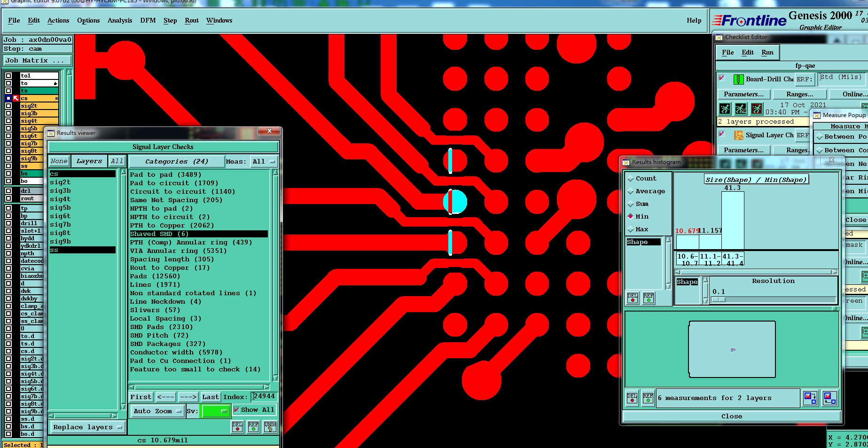Select ss layer in Results viewer list
Image resolution: width=868 pixels, height=448 pixels.
[x=82, y=250]
